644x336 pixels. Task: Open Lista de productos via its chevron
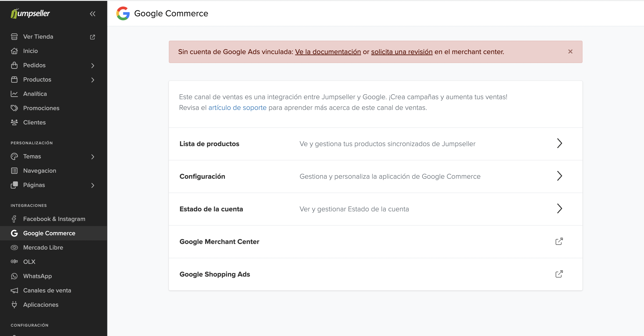(559, 143)
